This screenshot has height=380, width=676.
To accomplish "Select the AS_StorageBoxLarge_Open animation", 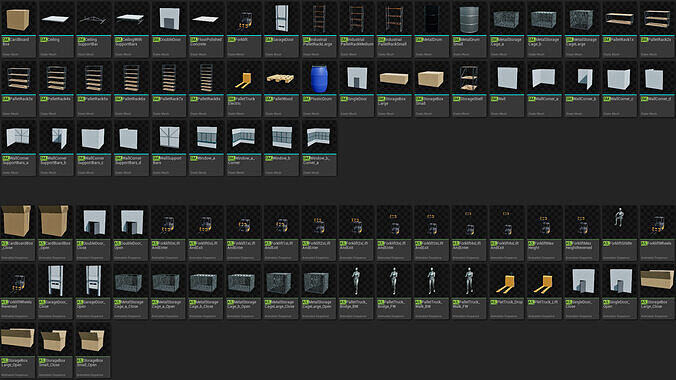I will tap(18, 350).
